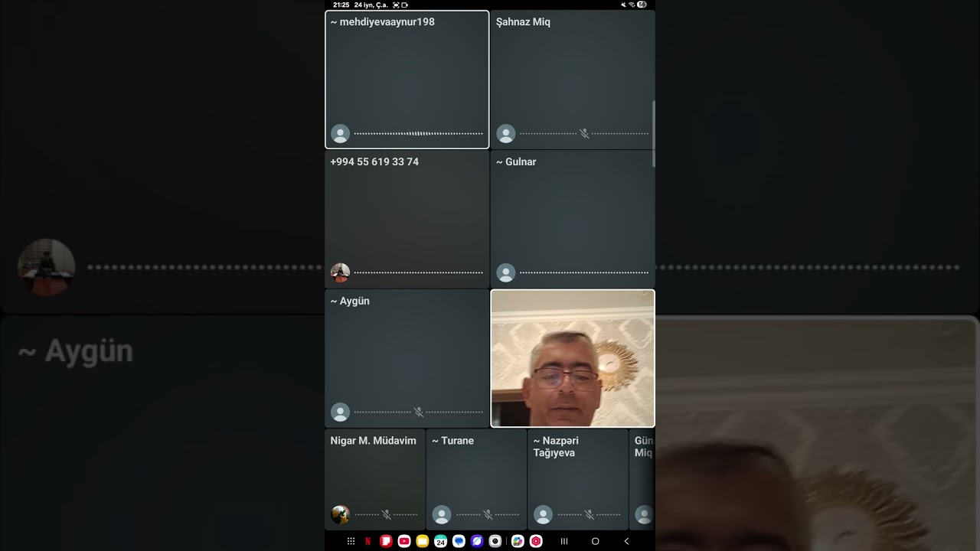Launch YouTube from the taskbar
The width and height of the screenshot is (980, 551).
point(404,541)
